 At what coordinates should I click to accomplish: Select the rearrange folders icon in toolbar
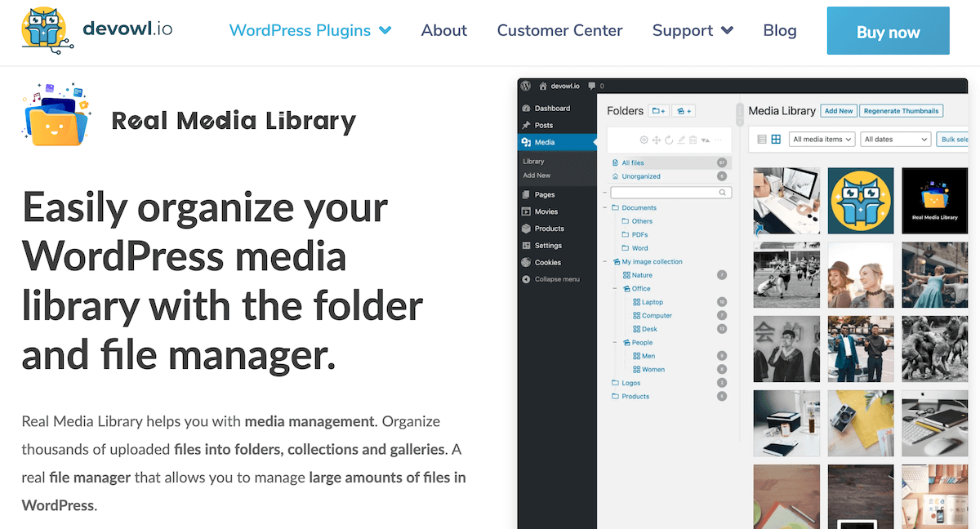(x=657, y=140)
